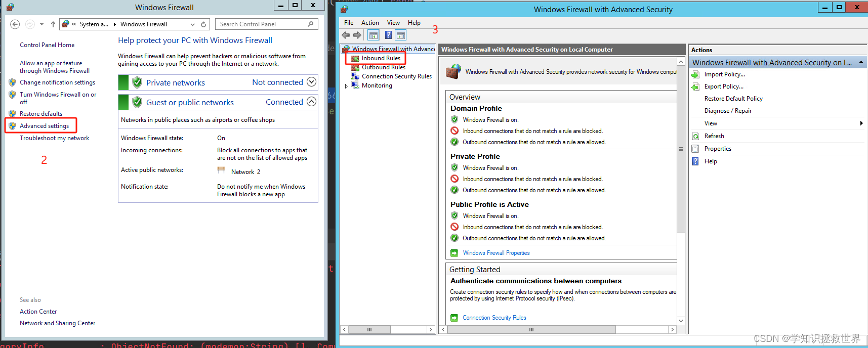Open the View menu in the menu bar

coord(393,23)
